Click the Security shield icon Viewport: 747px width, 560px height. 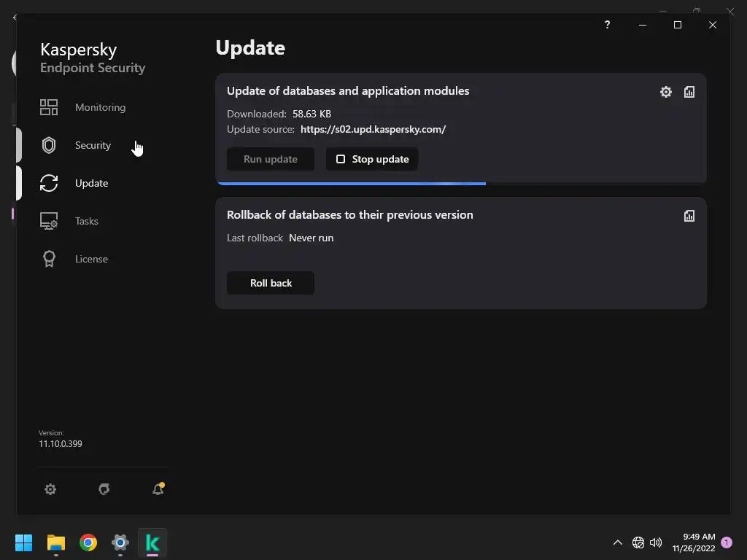point(49,145)
